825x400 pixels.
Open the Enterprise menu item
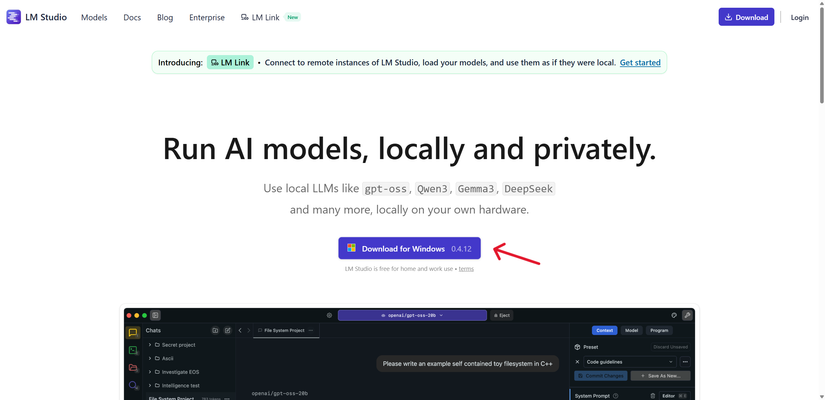point(207,17)
